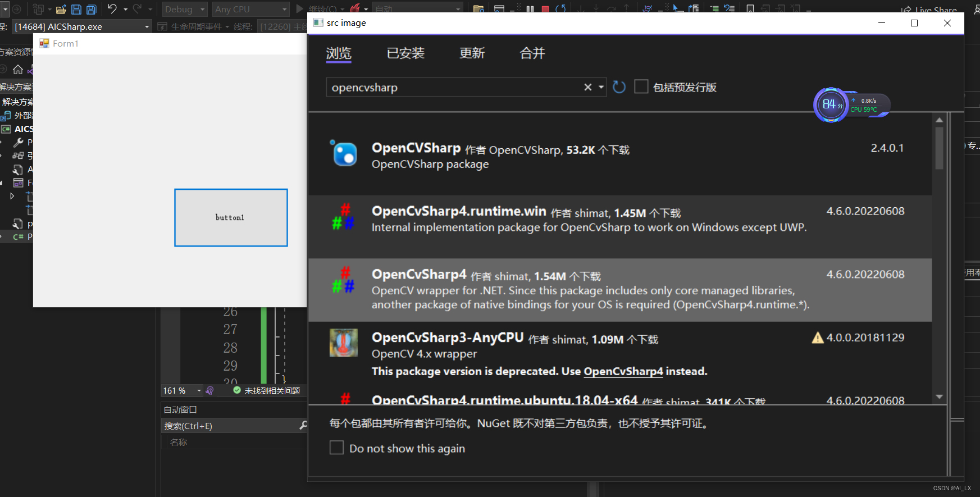Image resolution: width=980 pixels, height=497 pixels.
Task: Click the wrench Properties node icon
Action: tap(18, 142)
